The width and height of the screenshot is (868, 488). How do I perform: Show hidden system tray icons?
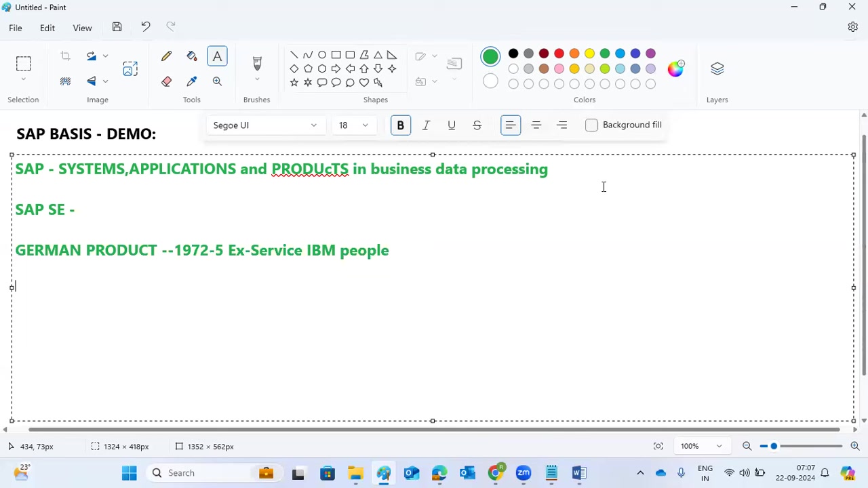(640, 473)
